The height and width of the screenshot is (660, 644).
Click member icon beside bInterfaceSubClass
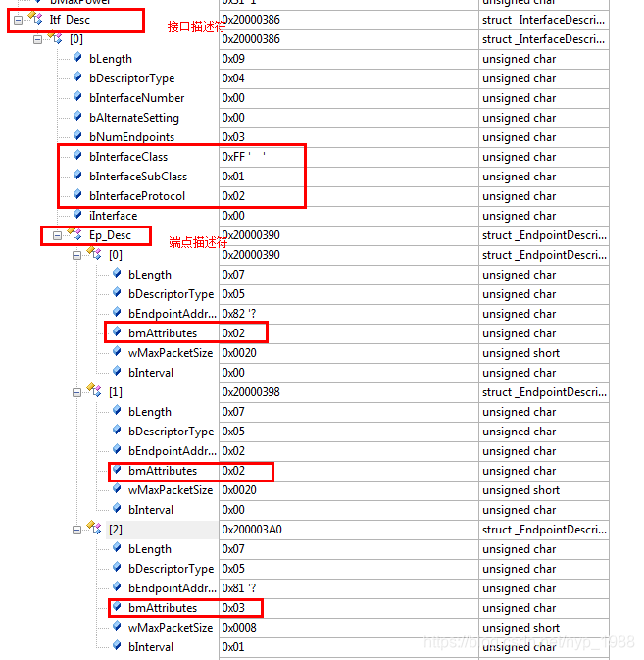point(77,175)
